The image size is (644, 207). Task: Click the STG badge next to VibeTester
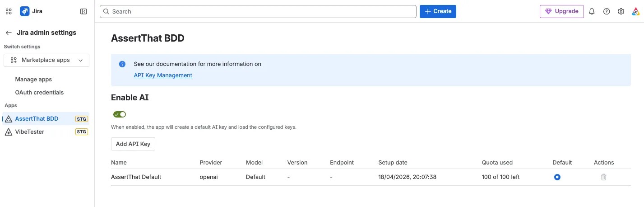tap(82, 132)
